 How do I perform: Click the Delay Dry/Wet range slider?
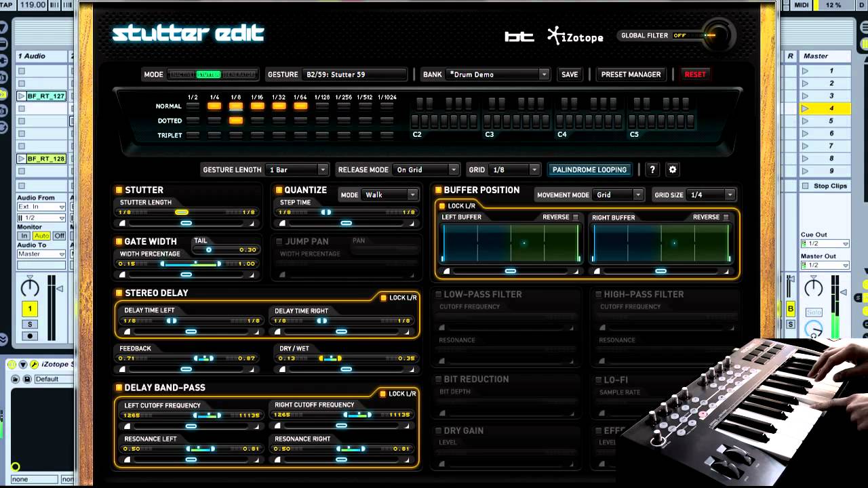click(330, 358)
